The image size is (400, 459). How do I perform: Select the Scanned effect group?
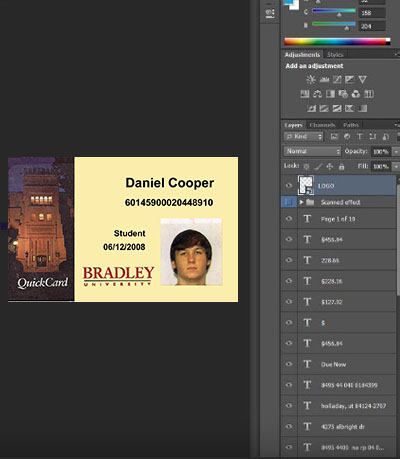(340, 202)
